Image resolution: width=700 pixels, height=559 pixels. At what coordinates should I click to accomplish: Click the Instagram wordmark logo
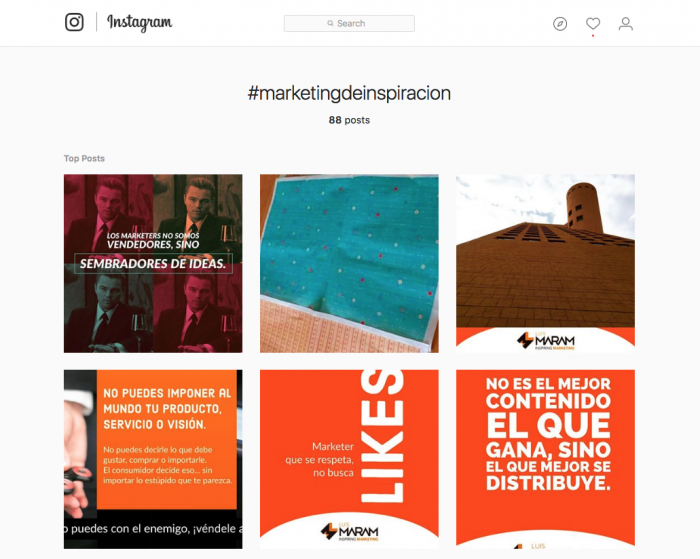139,22
